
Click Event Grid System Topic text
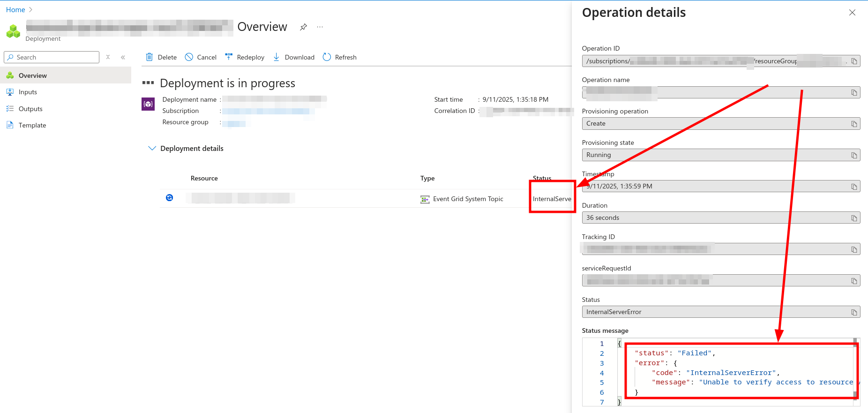[x=468, y=199]
